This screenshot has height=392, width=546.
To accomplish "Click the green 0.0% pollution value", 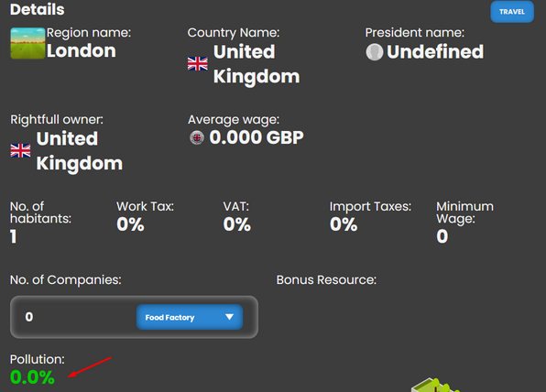I will (x=32, y=377).
